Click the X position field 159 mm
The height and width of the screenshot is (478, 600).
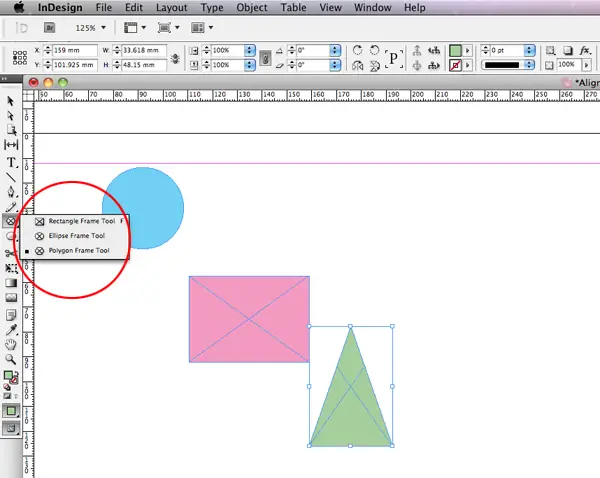point(75,51)
